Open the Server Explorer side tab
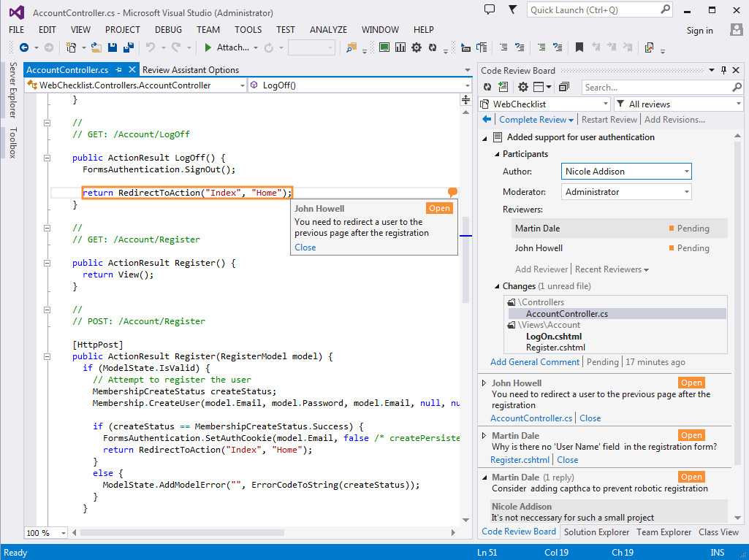This screenshot has height=560, width=749. 13,89
